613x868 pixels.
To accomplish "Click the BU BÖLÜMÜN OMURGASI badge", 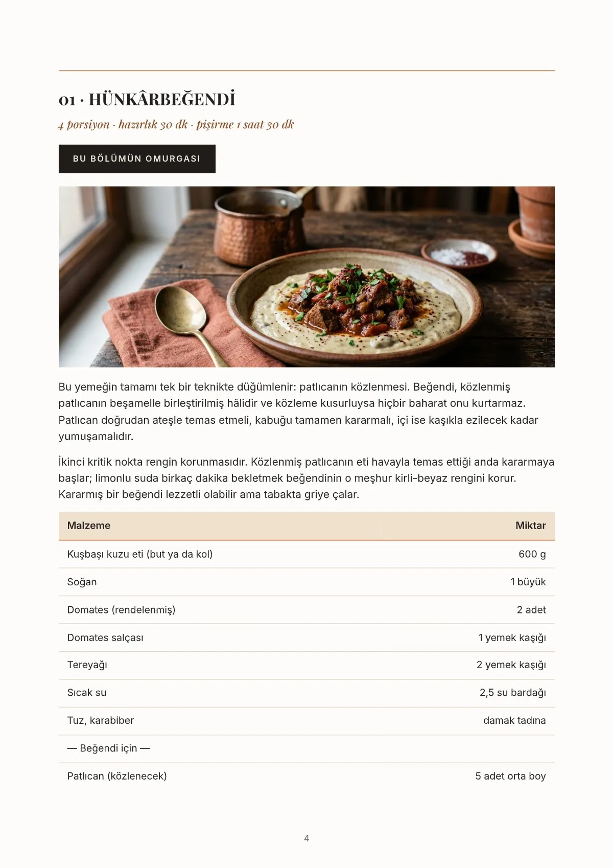I will click(137, 159).
